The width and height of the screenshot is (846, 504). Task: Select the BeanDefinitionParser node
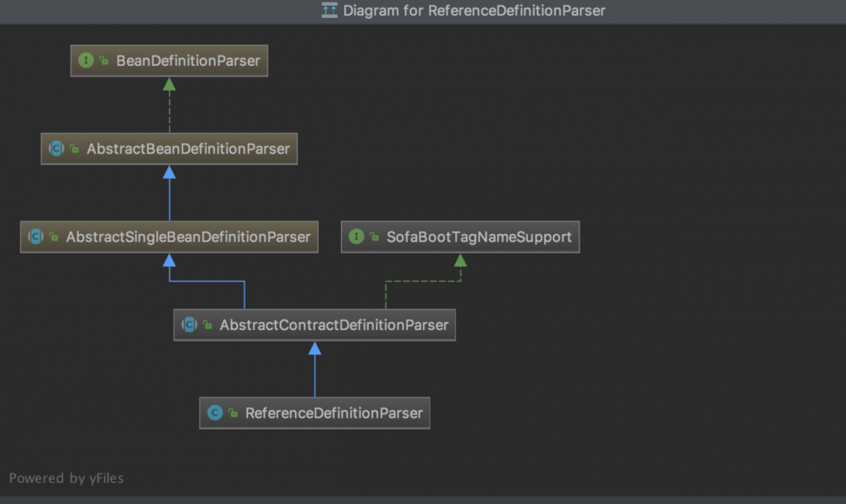pos(188,61)
